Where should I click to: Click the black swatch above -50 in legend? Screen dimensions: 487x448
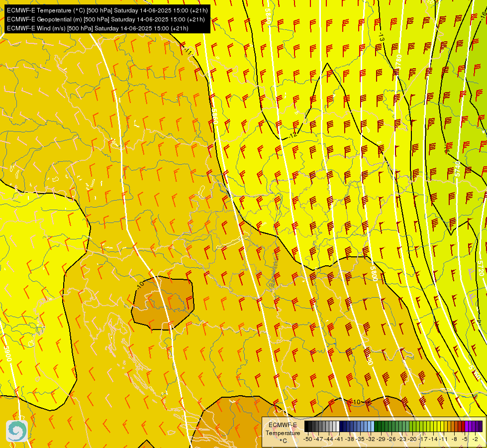click(306, 426)
